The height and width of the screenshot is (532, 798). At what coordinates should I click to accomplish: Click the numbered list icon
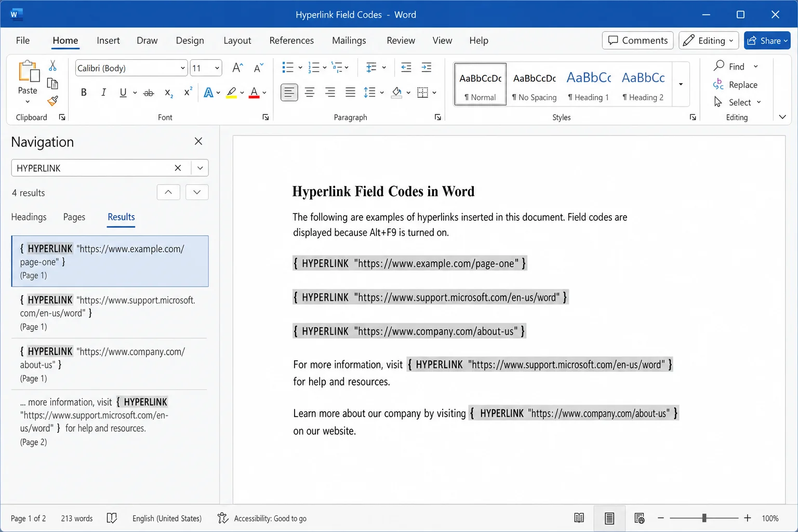[x=314, y=67]
